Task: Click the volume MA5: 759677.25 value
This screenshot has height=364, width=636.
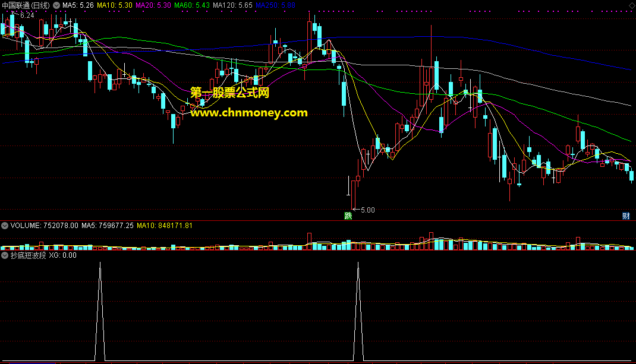Action: 108,226
